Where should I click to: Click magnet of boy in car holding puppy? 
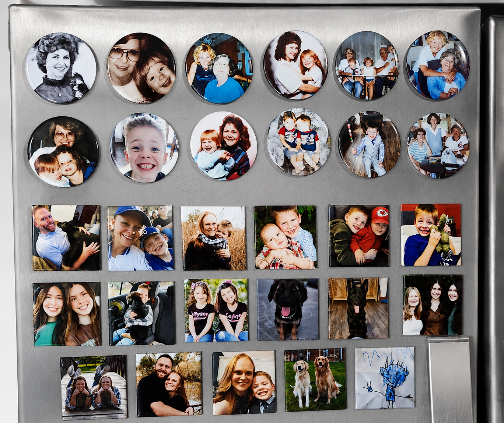142,313
